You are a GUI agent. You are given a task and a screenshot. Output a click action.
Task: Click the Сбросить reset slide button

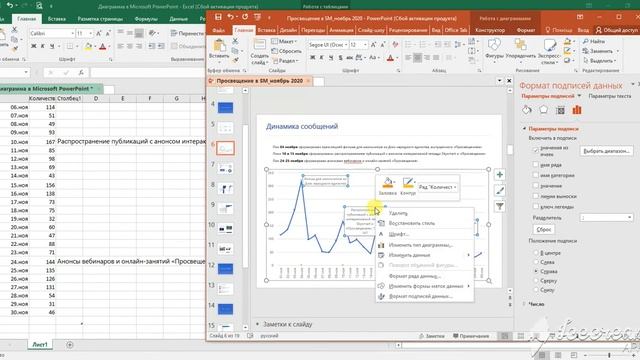287,51
